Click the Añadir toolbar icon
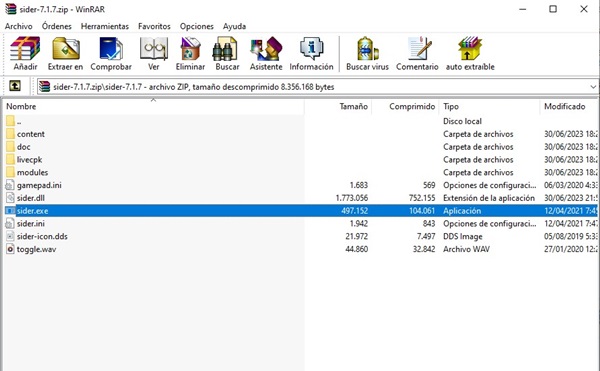The height and width of the screenshot is (371, 600). 25,49
